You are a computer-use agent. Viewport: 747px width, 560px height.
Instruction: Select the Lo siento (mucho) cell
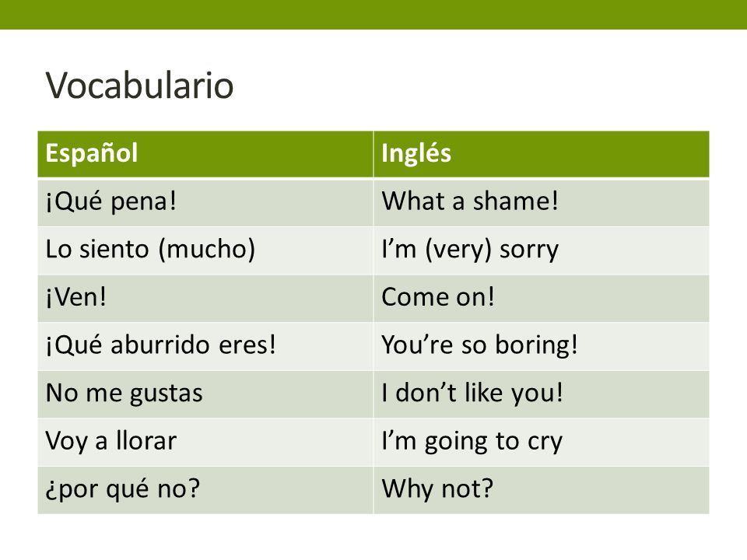pyautogui.click(x=205, y=250)
